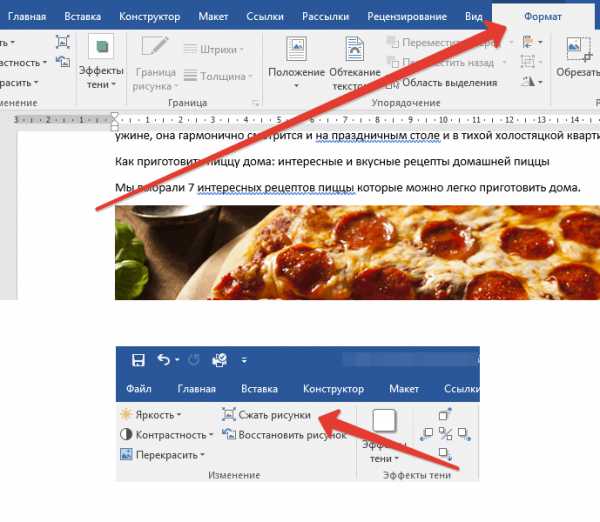The image size is (600, 522).
Task: Select the pizza picture in document
Action: 357,253
